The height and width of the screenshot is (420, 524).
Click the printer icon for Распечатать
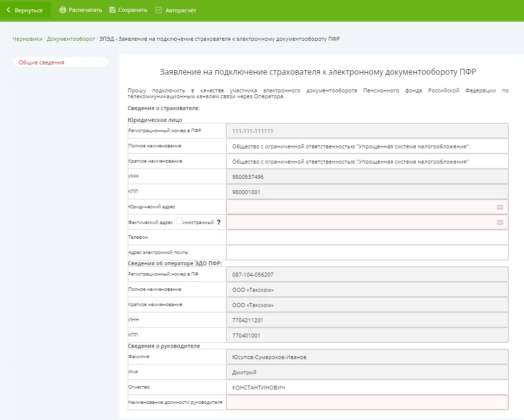[63, 10]
